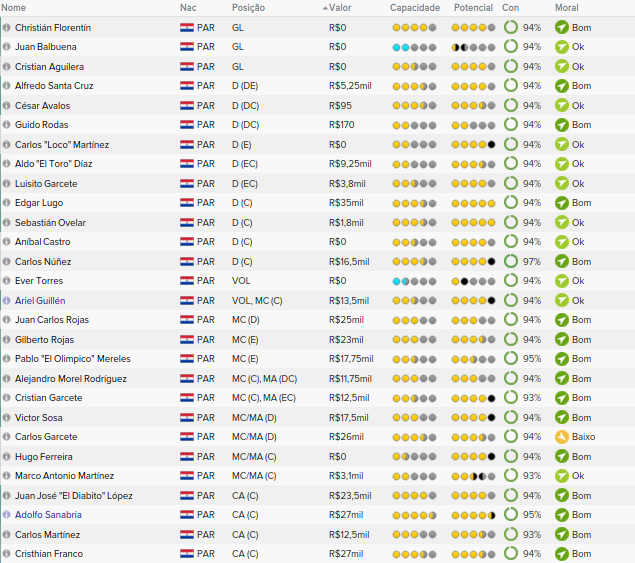This screenshot has height=563, width=635.
Task: Select value R$5,25mil for Alfredo Santa Cruz
Action: [x=350, y=86]
